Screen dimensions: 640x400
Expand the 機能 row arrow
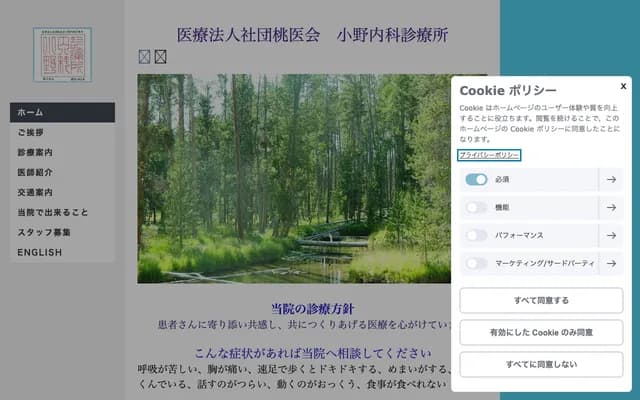point(610,208)
